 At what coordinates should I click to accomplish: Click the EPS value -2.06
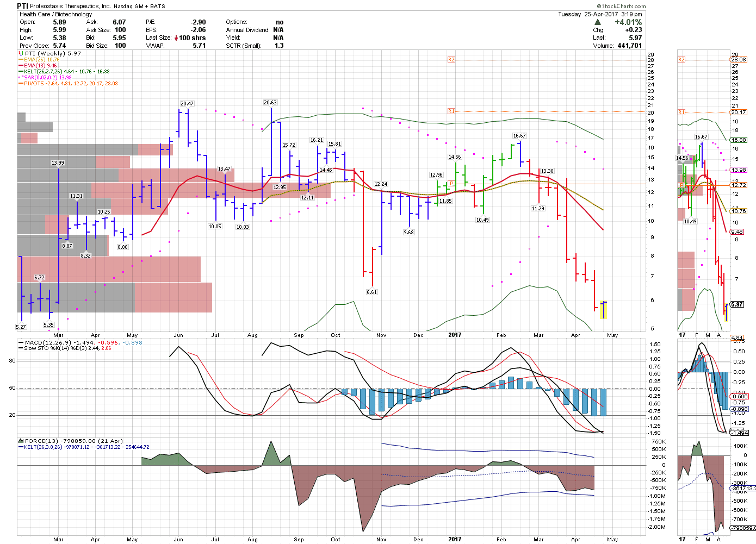(198, 30)
